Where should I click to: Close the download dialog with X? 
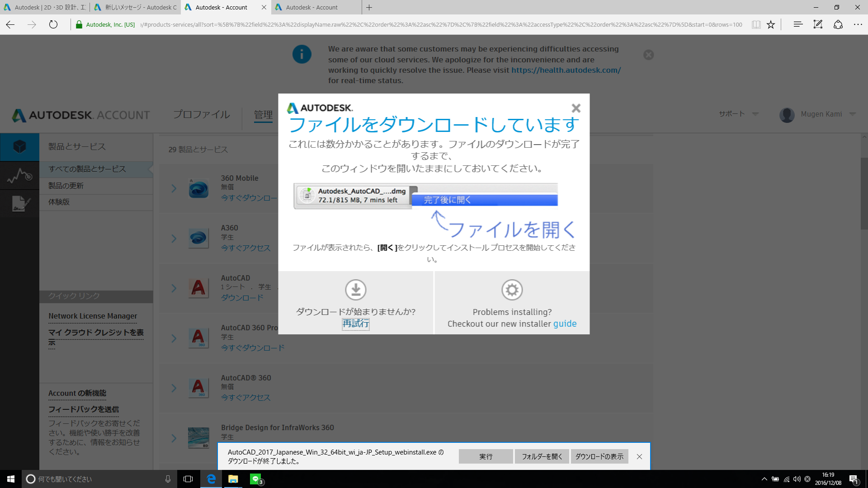(x=576, y=108)
